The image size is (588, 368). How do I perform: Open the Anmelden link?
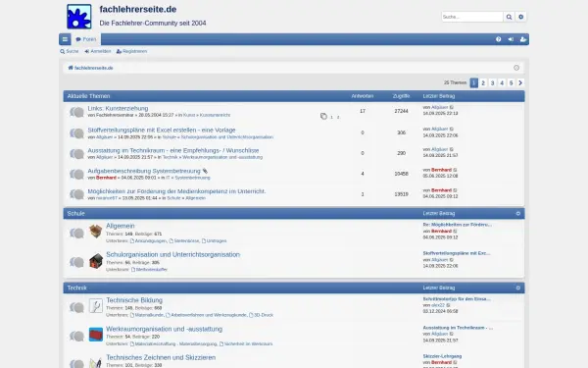click(98, 51)
